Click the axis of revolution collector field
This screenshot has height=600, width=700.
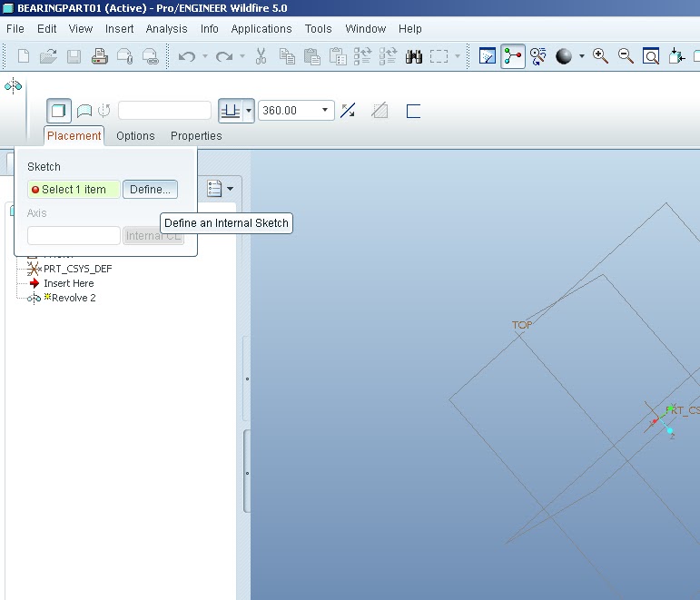[x=164, y=111]
